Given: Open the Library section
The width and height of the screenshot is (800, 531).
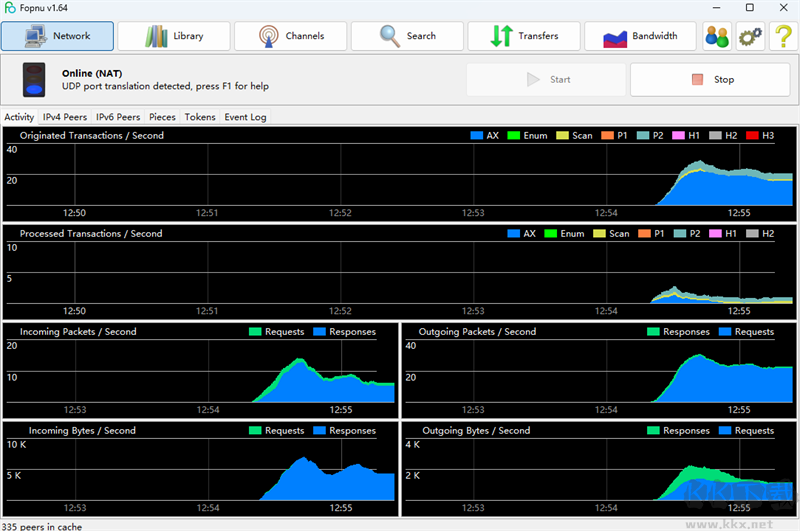Looking at the screenshot, I should point(174,36).
